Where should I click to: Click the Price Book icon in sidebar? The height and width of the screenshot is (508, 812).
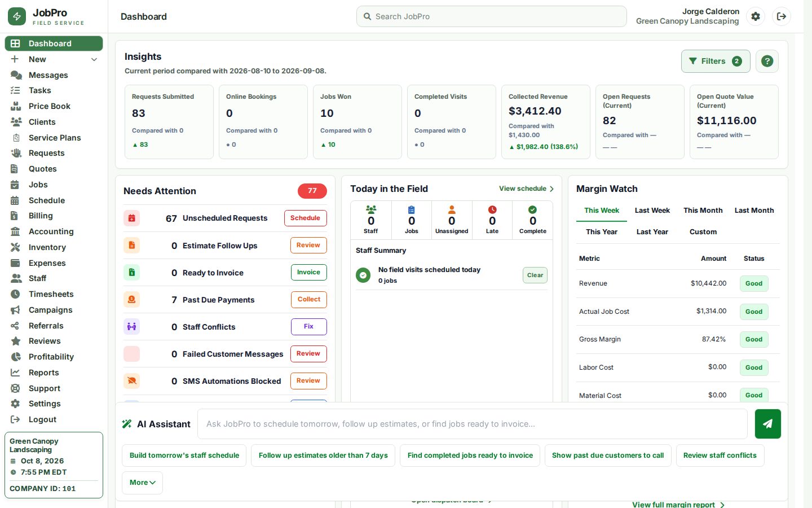16,106
